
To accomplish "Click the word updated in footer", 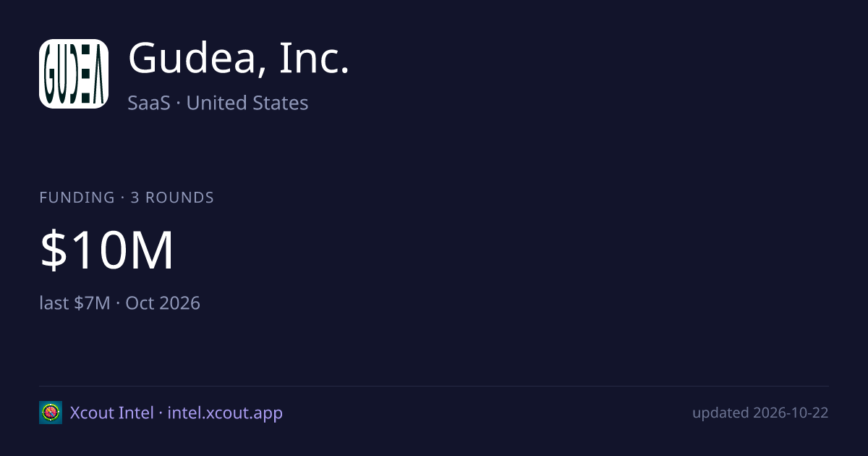I will pyautogui.click(x=720, y=413).
